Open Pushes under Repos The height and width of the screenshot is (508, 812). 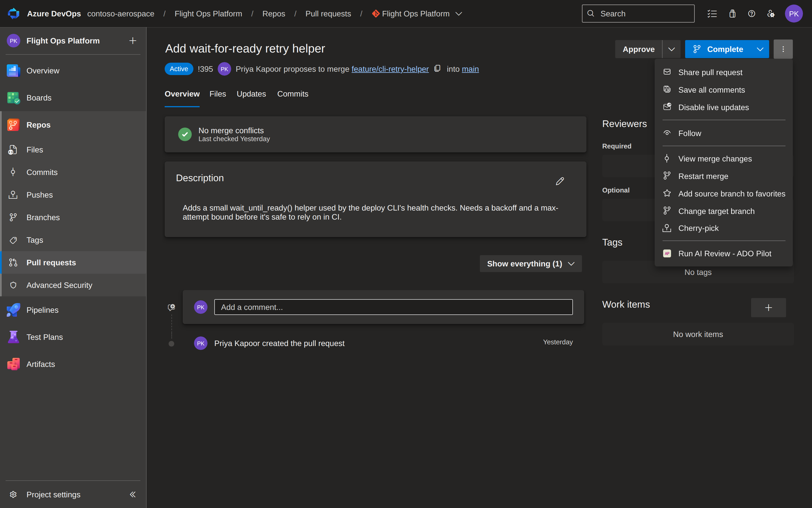tap(73, 195)
